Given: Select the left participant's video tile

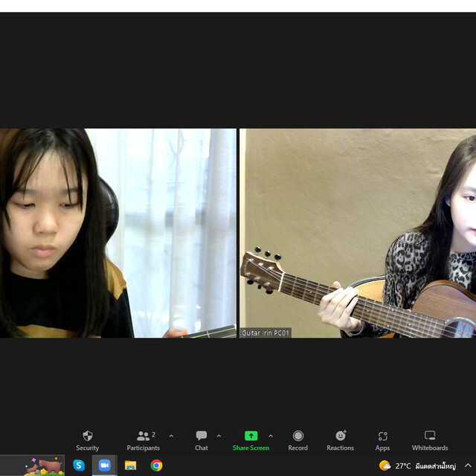Looking at the screenshot, I should coord(118,233).
